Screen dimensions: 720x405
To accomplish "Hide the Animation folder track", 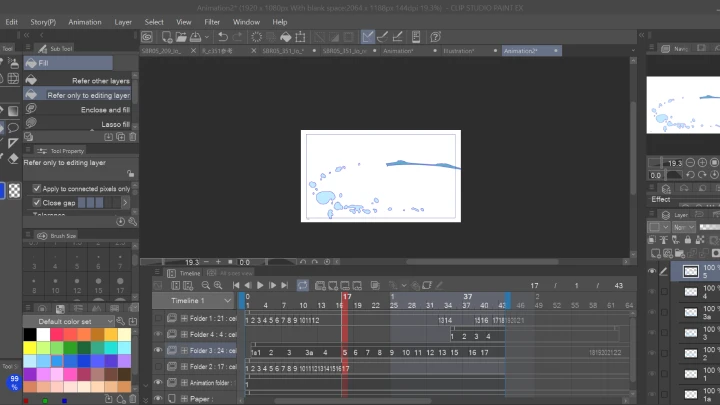I will coord(158,382).
